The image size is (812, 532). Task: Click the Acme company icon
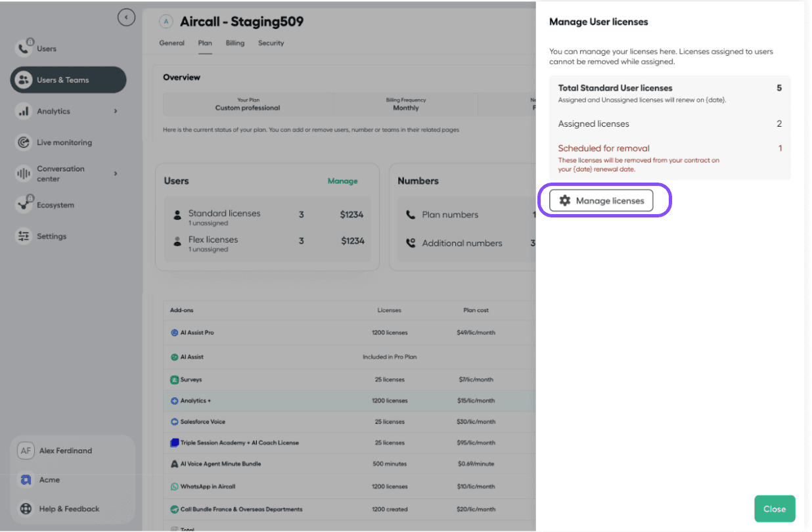tap(26, 480)
